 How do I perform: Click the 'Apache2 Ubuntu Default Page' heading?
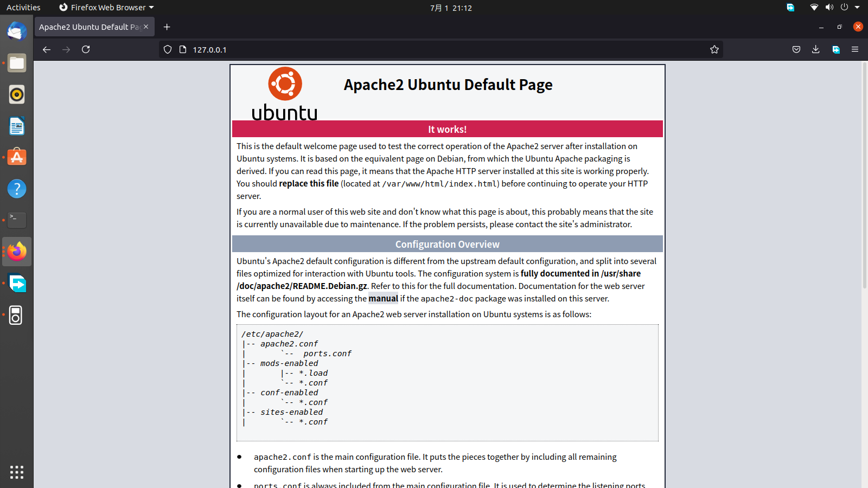click(x=448, y=85)
